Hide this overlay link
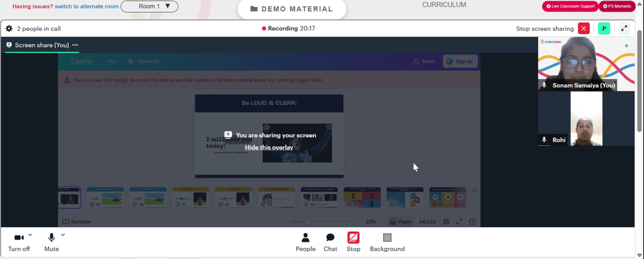The image size is (644, 259). 269,147
